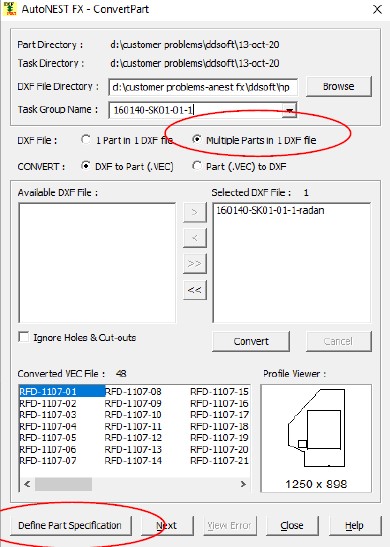Open the Task Group Name dropdown arrow

289,110
